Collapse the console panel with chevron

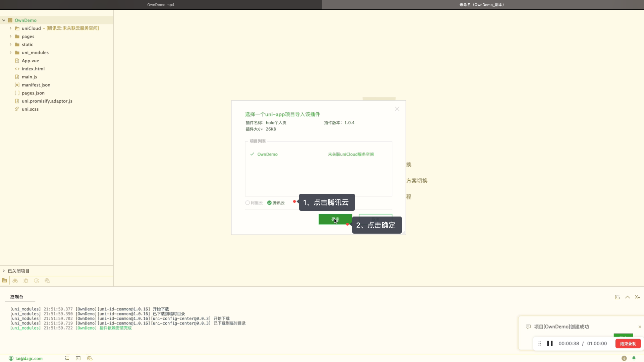point(627,297)
